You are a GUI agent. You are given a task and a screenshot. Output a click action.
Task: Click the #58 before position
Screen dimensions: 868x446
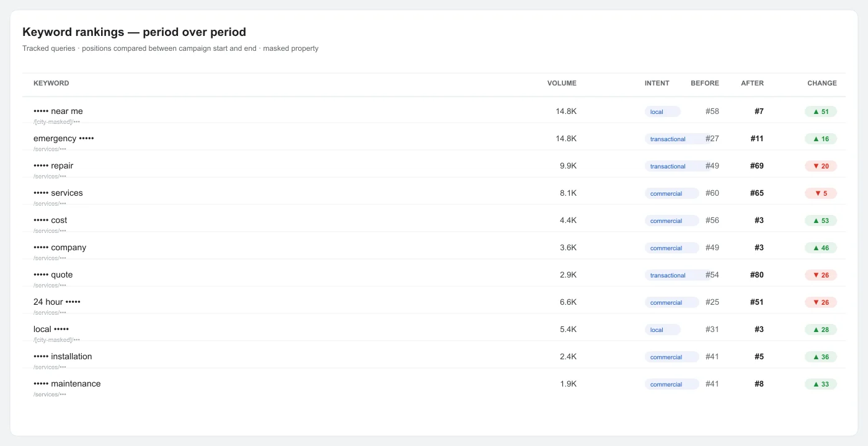pos(712,111)
